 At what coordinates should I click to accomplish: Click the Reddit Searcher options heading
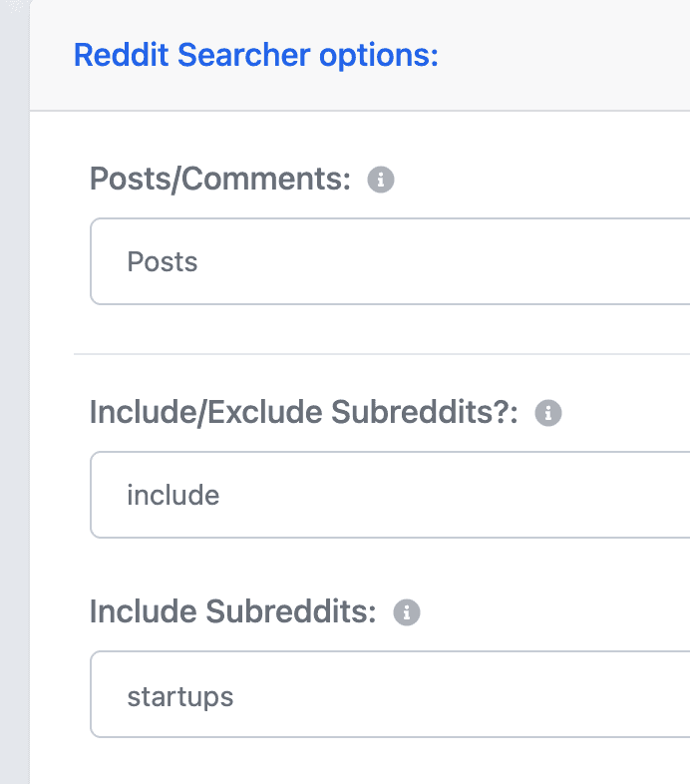click(x=256, y=55)
